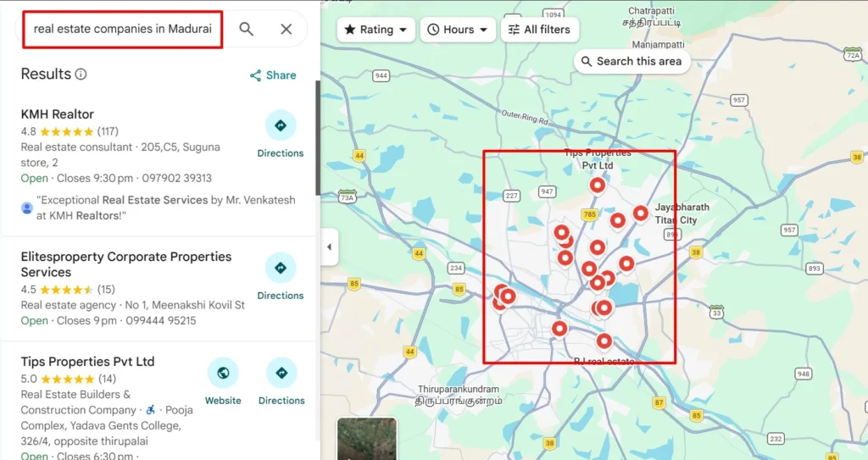
Task: Open the All filters panel
Action: pos(540,30)
